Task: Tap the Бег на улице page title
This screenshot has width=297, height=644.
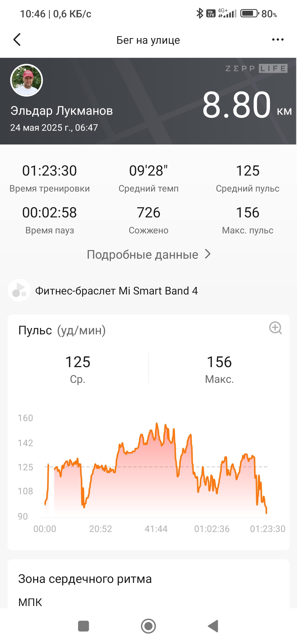Action: click(x=148, y=40)
